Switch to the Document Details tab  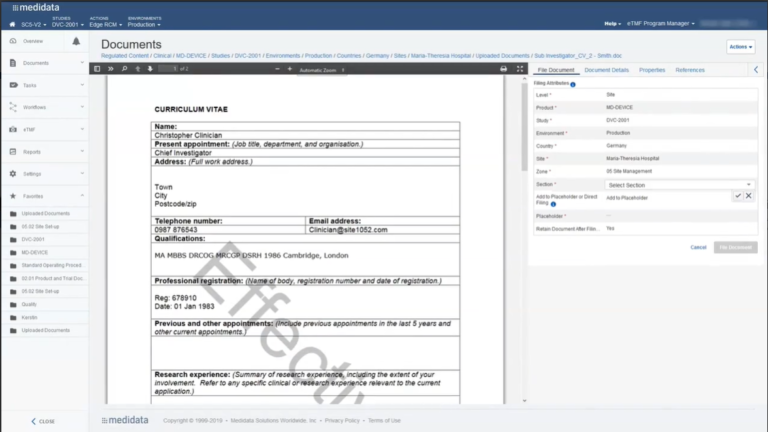click(x=606, y=70)
